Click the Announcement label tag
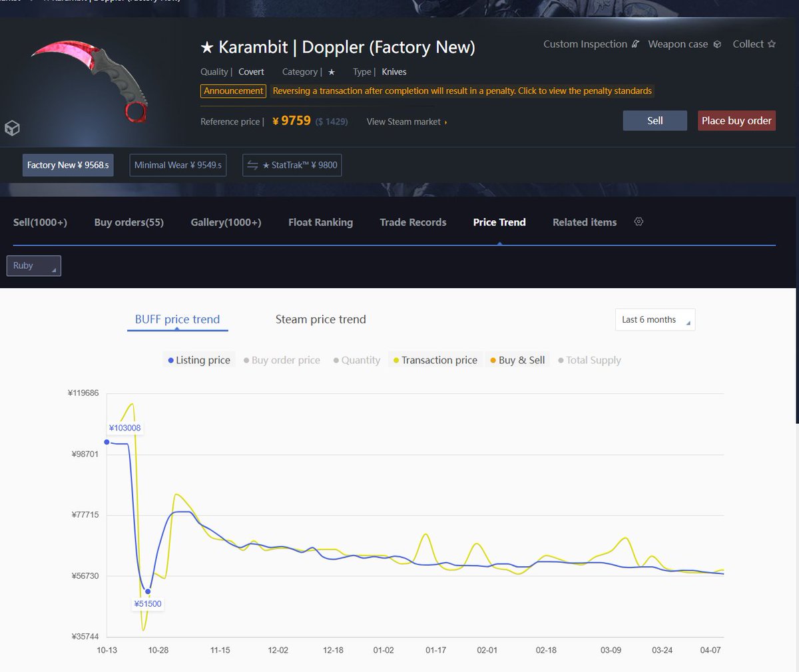Viewport: 799px width, 672px height. 233,91
